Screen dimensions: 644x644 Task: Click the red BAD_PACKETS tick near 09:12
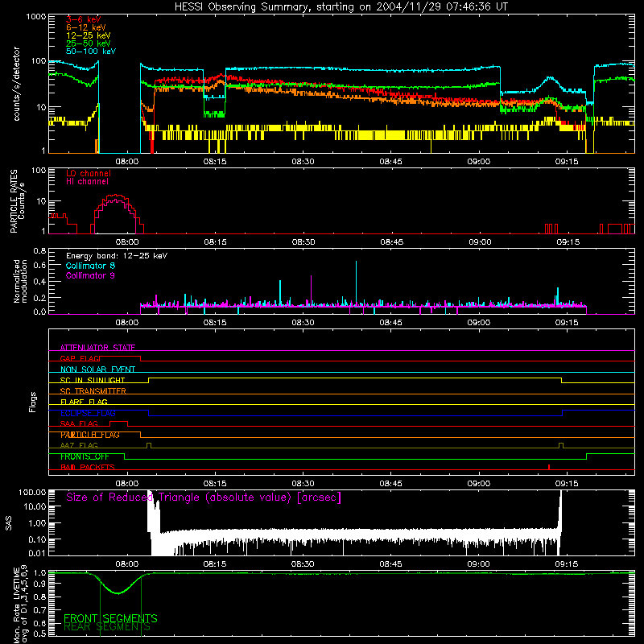(549, 467)
